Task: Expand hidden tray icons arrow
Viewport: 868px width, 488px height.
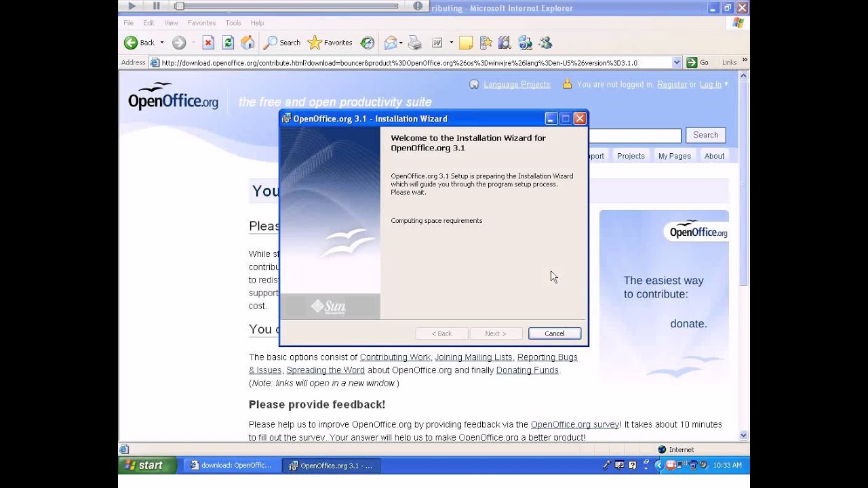Action: [658, 465]
